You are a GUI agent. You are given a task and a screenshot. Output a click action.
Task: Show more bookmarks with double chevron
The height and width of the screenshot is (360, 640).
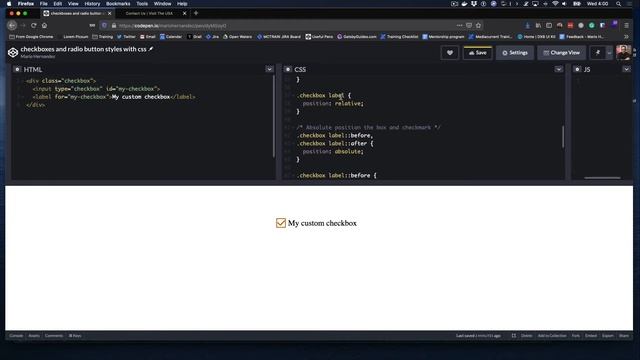627,37
